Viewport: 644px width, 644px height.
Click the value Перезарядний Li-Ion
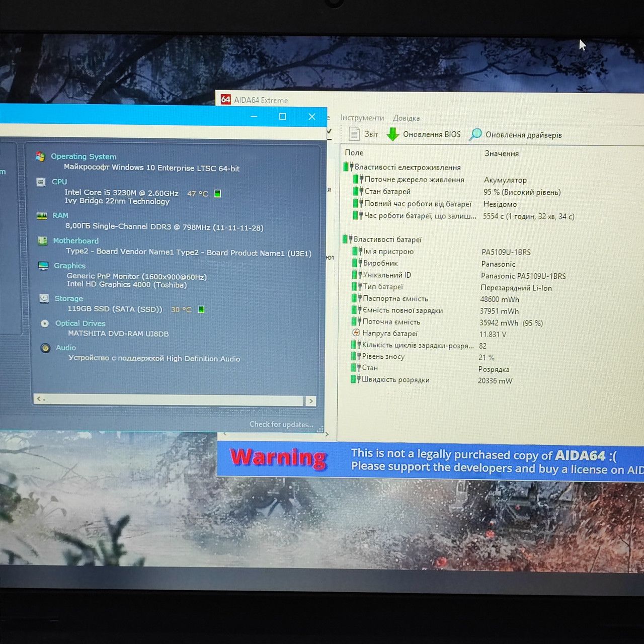pyautogui.click(x=516, y=288)
